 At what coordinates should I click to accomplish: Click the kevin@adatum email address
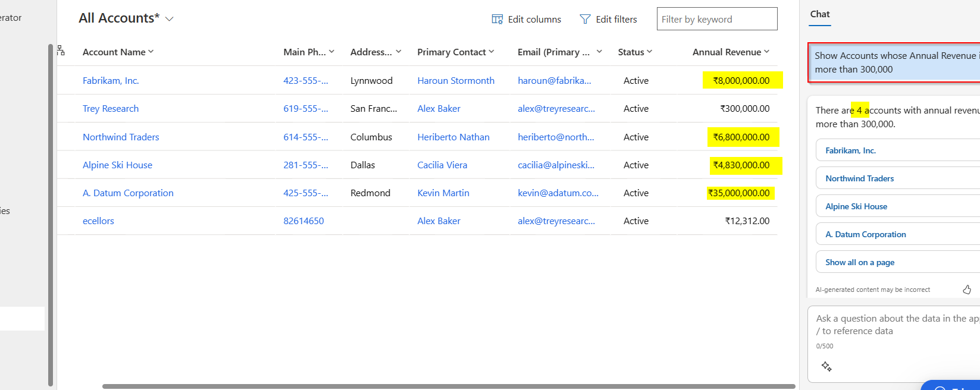[x=558, y=193]
